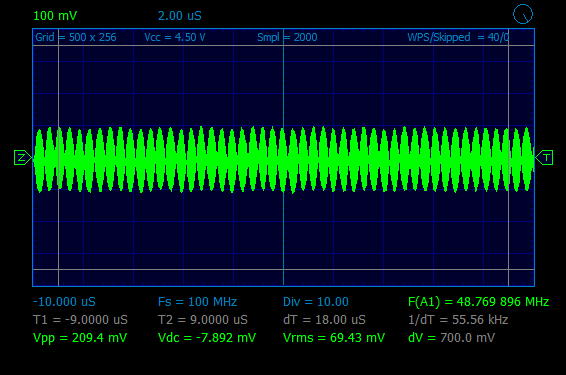Click the 1/dT = 55.56 kHz reading

pyautogui.click(x=458, y=320)
